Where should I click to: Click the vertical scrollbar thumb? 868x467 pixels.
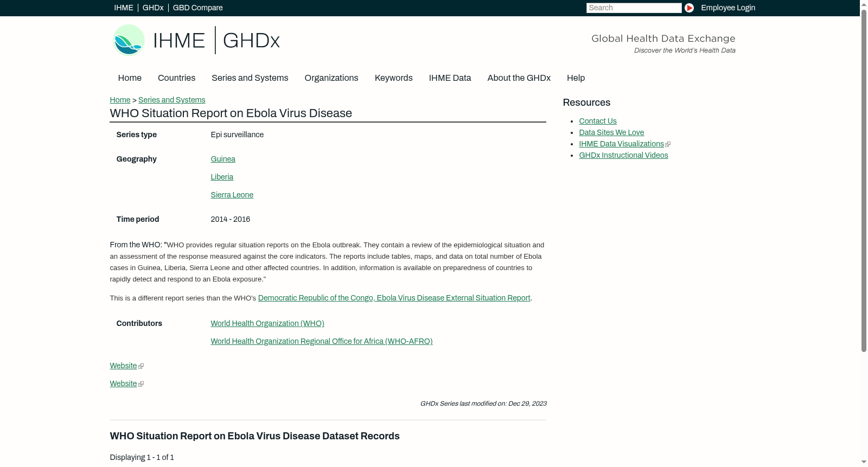pos(864,181)
